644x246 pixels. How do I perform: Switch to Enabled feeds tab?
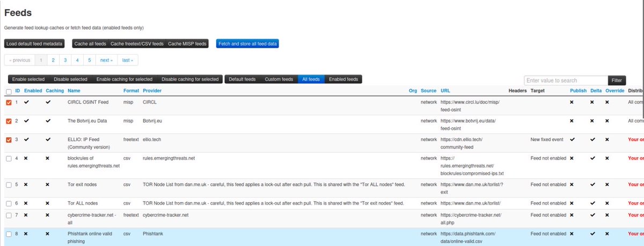pyautogui.click(x=343, y=79)
